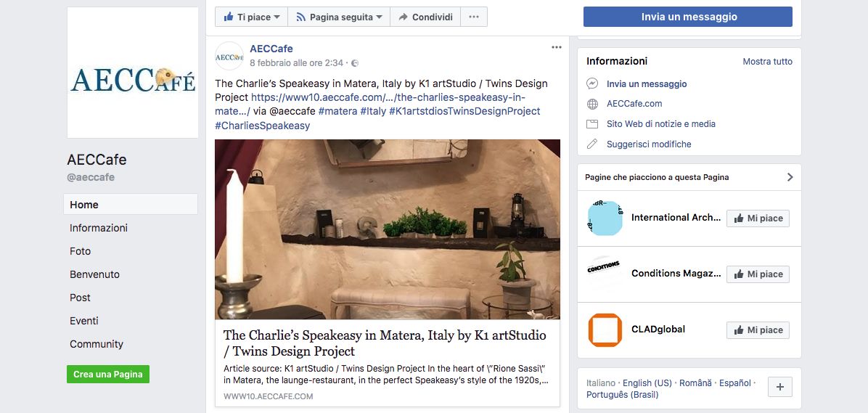Click the pencil icon for Suggerisci modifiche
This screenshot has height=413, width=868.
(592, 144)
